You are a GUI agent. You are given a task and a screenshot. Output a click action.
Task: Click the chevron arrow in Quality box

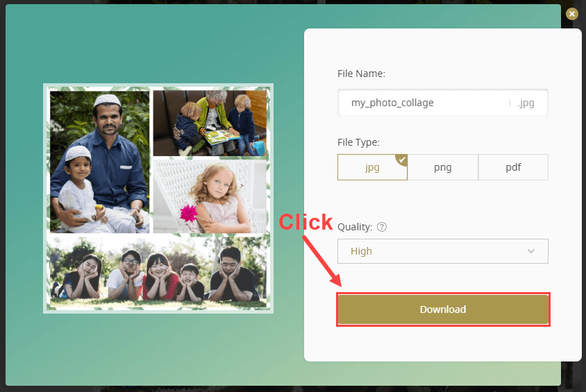click(530, 251)
